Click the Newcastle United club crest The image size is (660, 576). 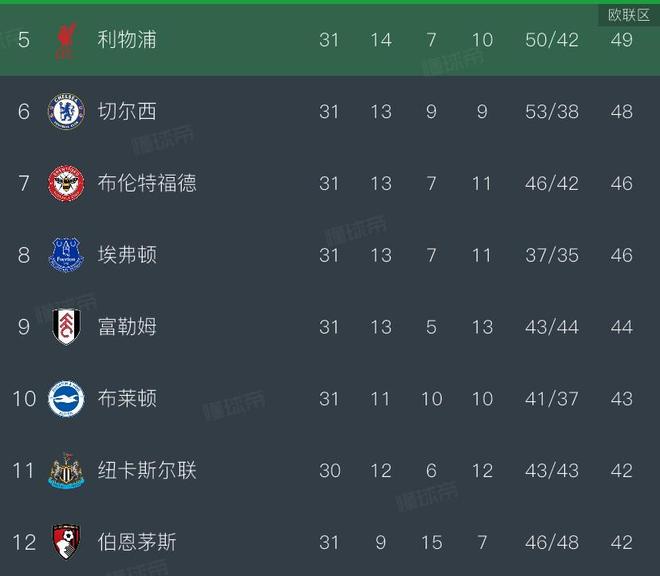(x=67, y=471)
